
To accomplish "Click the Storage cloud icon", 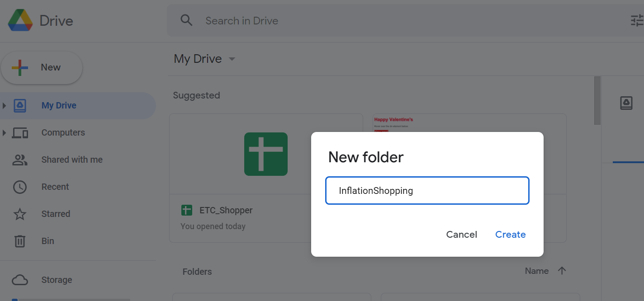I will [20, 280].
